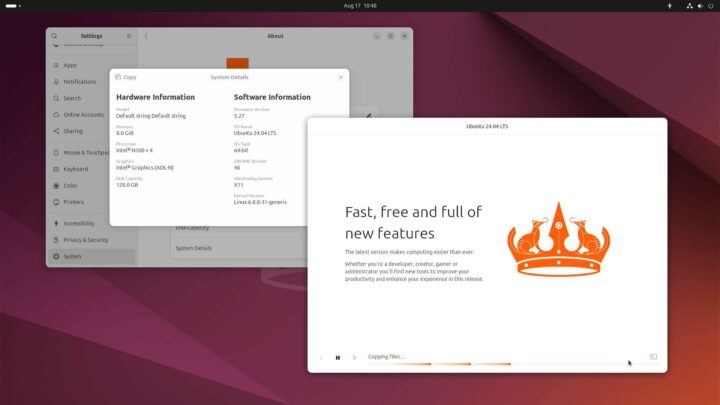Click the Settings search magnifier icon
Viewport: 720px width, 405px height.
pos(54,36)
